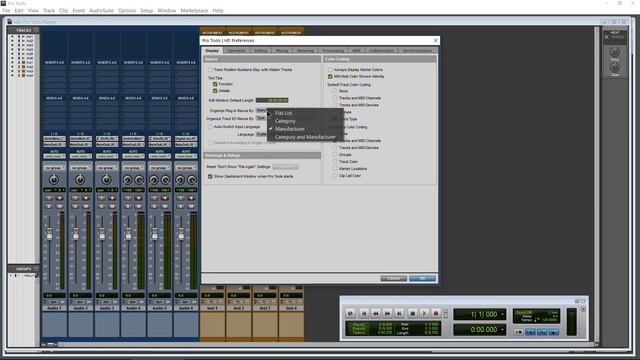The width and height of the screenshot is (640, 360).
Task: Solo the Audio 1 track
Action: 49,206
